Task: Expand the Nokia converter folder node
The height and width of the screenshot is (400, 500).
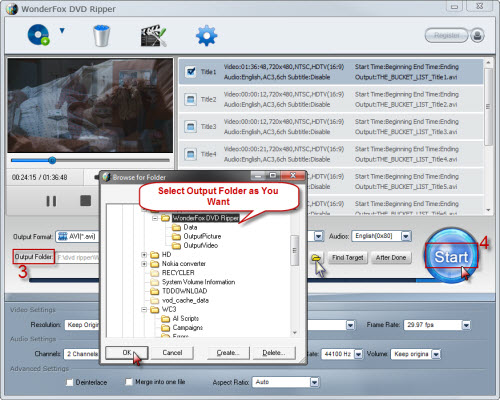Action: pyautogui.click(x=144, y=264)
